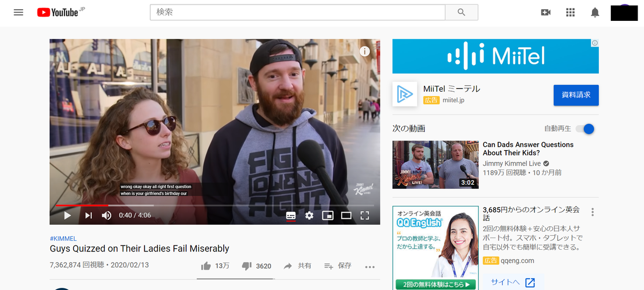Open options menu for QQ English ad
Image resolution: width=644 pixels, height=290 pixels.
click(592, 212)
